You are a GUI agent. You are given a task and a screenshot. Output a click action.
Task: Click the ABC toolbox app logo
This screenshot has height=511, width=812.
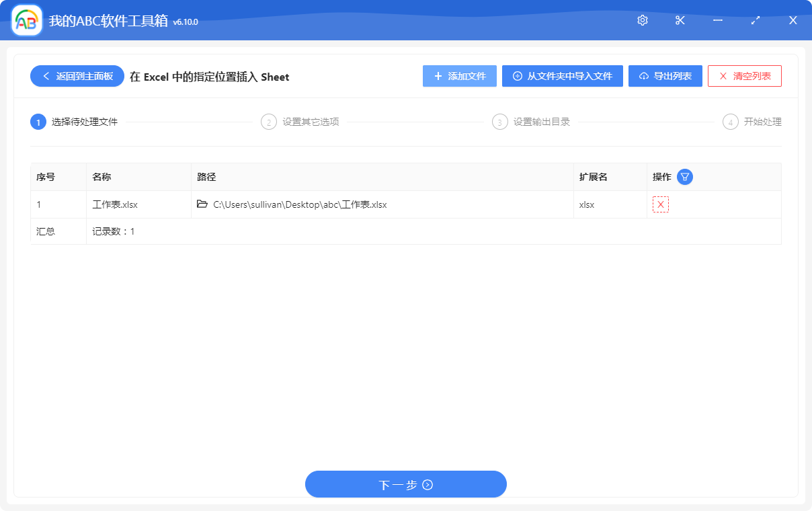[x=27, y=21]
